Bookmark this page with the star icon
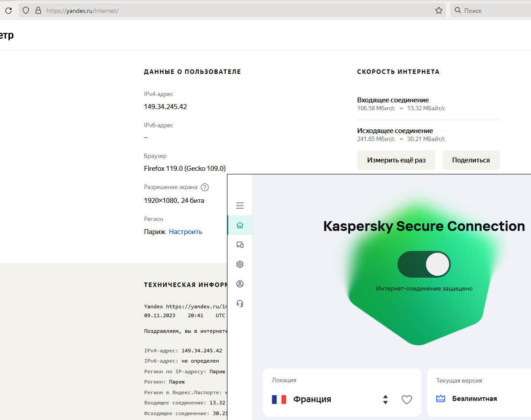The image size is (531, 420). pyautogui.click(x=439, y=11)
